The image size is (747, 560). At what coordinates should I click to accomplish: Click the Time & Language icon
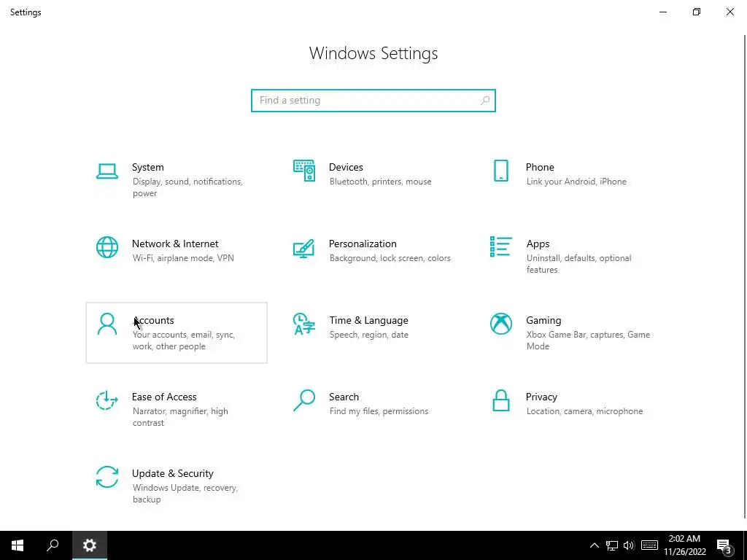304,324
